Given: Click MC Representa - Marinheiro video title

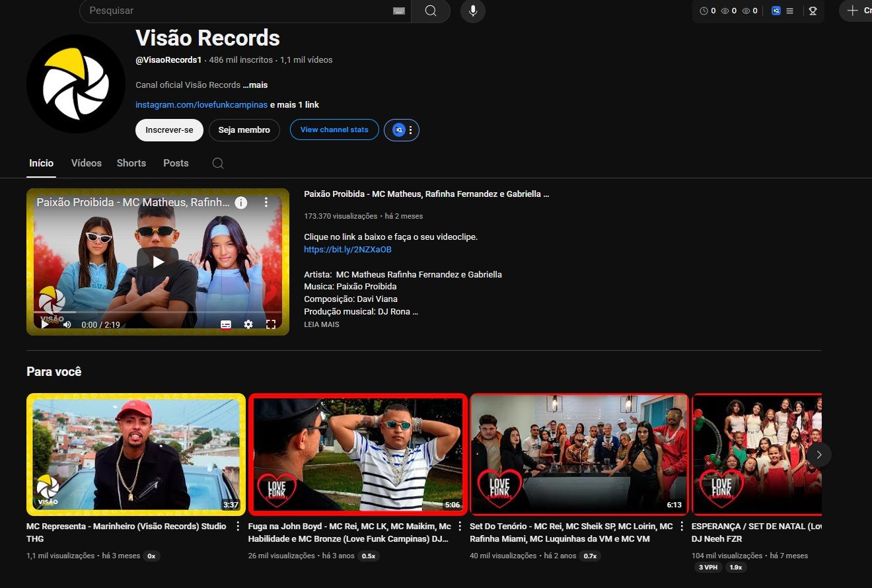Looking at the screenshot, I should coord(127,533).
